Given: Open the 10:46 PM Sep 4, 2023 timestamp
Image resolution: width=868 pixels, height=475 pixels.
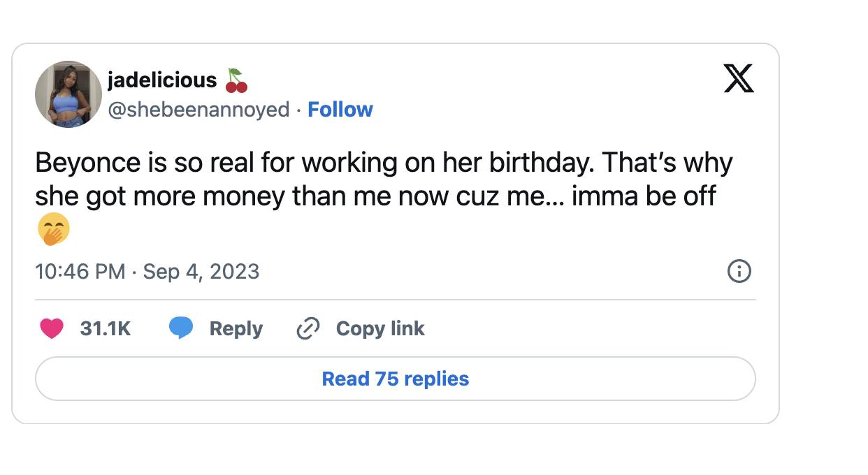Looking at the screenshot, I should tap(147, 271).
